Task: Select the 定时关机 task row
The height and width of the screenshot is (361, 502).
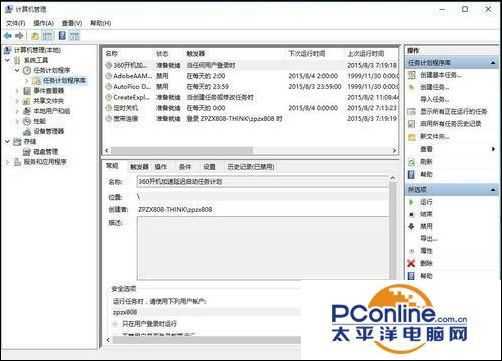Action: click(x=251, y=108)
